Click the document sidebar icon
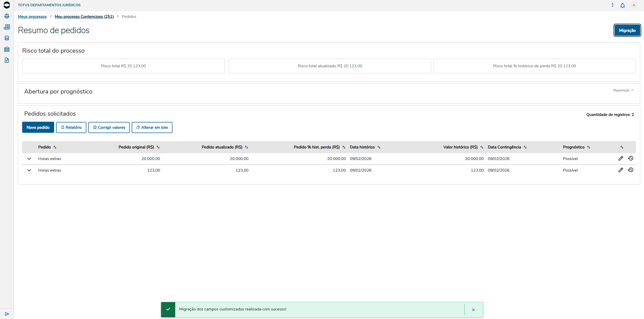The height and width of the screenshot is (319, 644). point(7,60)
